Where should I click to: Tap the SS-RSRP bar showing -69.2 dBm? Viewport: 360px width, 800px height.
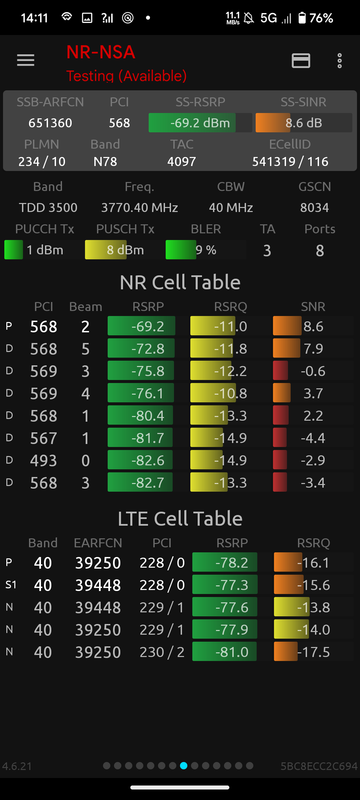click(x=200, y=123)
